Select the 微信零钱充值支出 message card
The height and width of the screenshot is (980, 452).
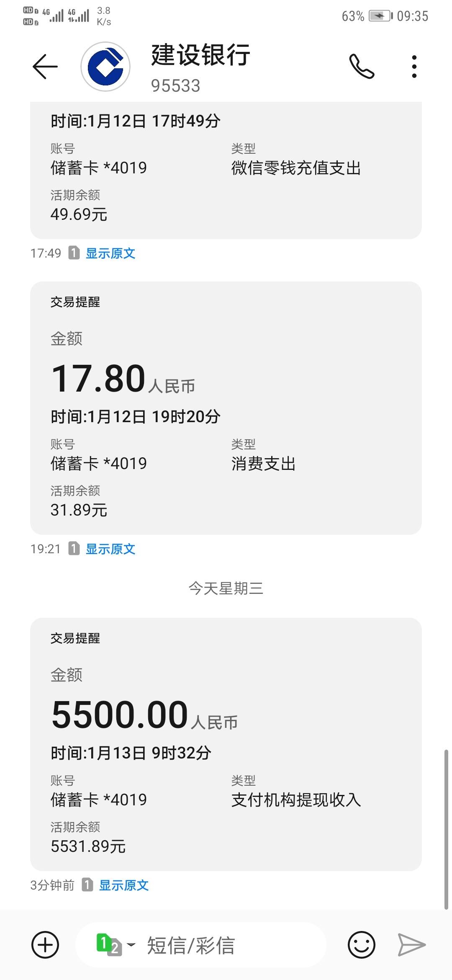[226, 170]
